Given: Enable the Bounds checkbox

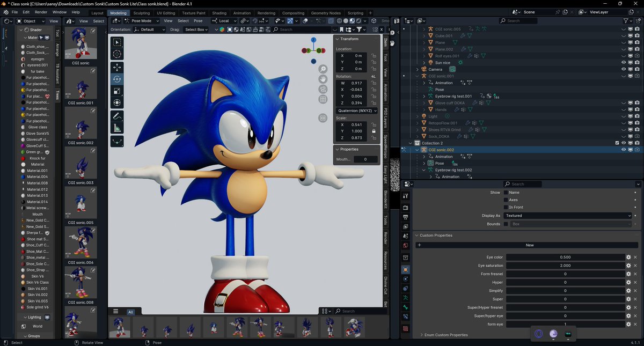Looking at the screenshot, I should click(506, 224).
